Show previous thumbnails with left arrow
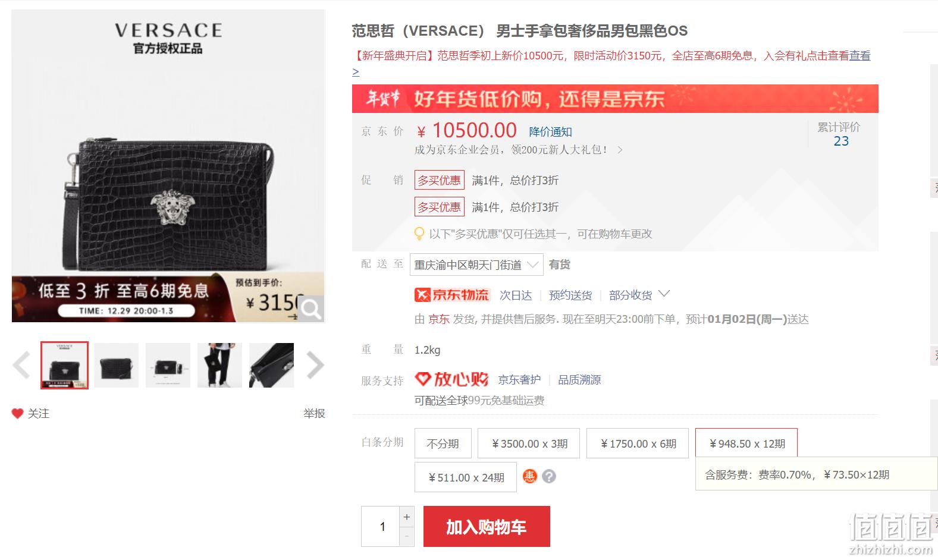 [21, 365]
